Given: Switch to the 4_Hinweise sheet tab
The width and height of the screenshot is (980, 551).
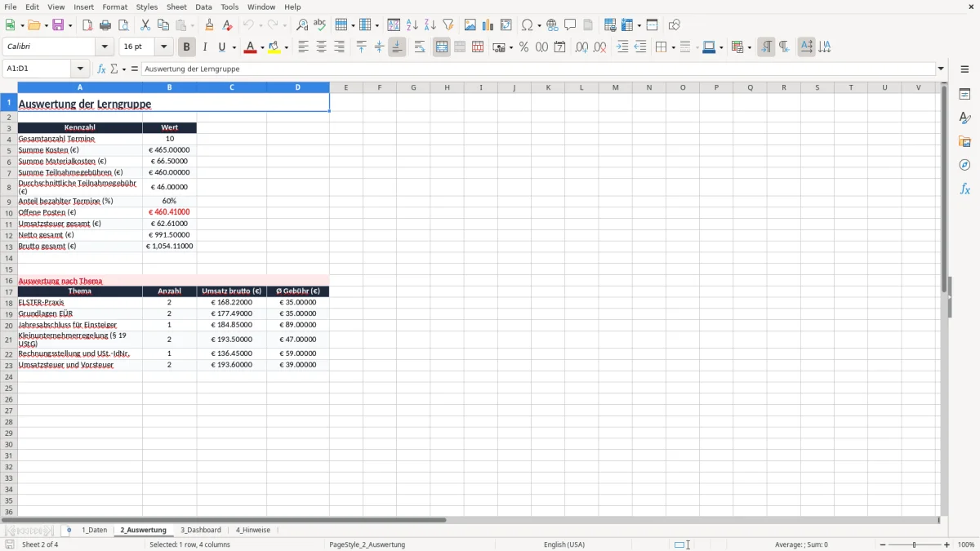Looking at the screenshot, I should pos(253,530).
